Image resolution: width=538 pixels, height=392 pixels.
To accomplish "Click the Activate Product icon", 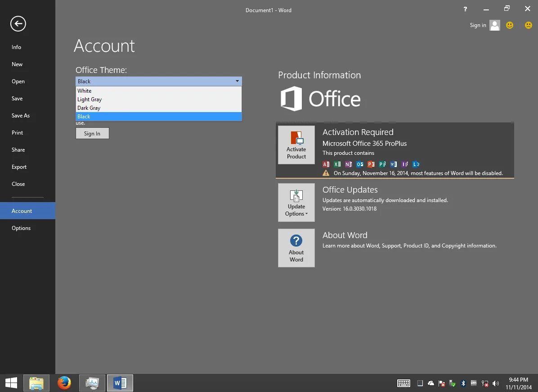I will coord(296,144).
